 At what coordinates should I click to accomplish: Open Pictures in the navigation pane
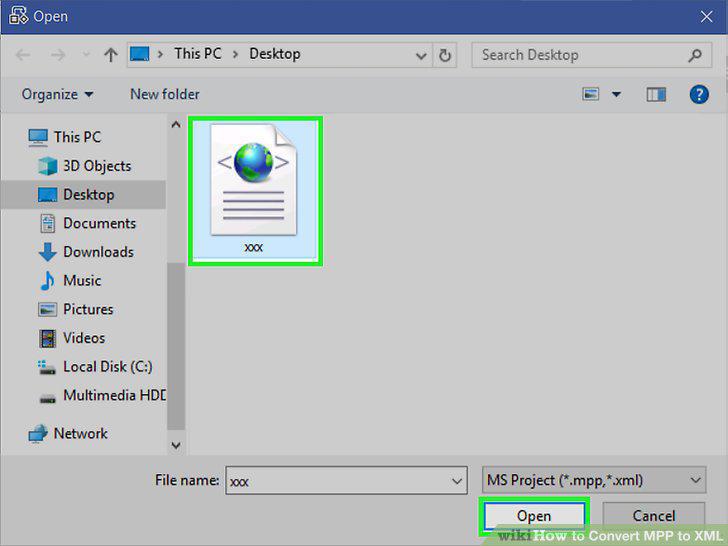[x=76, y=309]
